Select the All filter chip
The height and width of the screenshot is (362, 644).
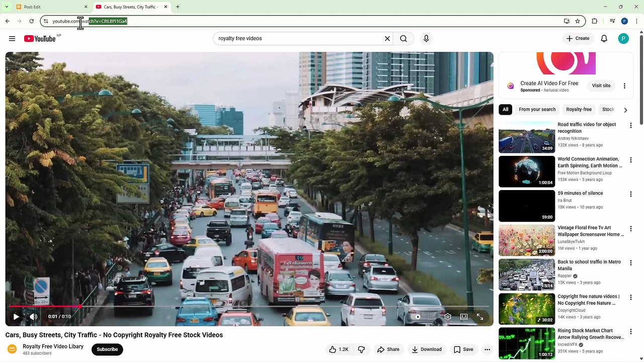pyautogui.click(x=505, y=110)
